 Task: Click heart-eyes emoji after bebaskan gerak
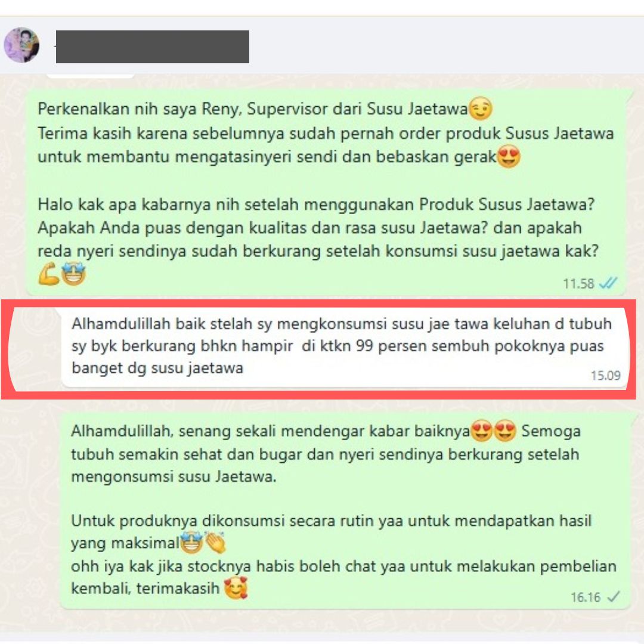(509, 156)
